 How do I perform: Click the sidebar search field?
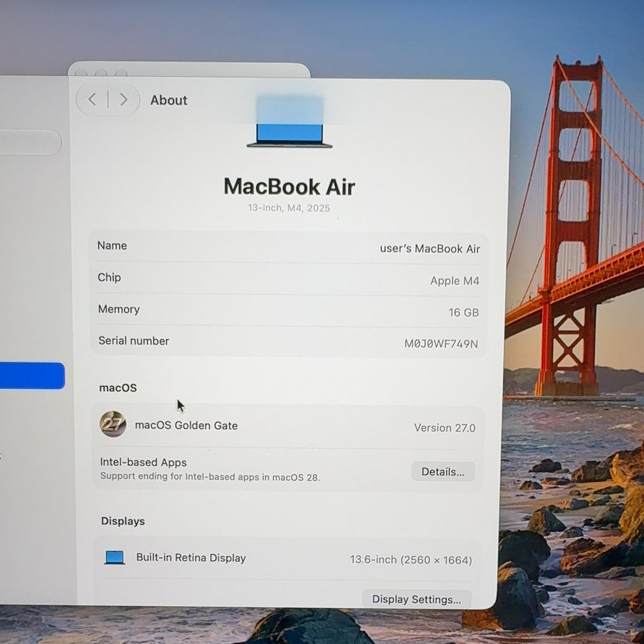(x=30, y=142)
